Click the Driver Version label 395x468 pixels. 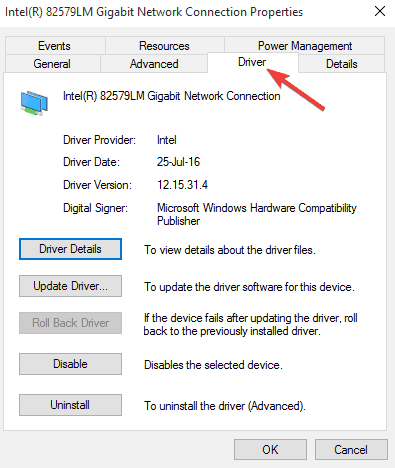click(x=97, y=185)
